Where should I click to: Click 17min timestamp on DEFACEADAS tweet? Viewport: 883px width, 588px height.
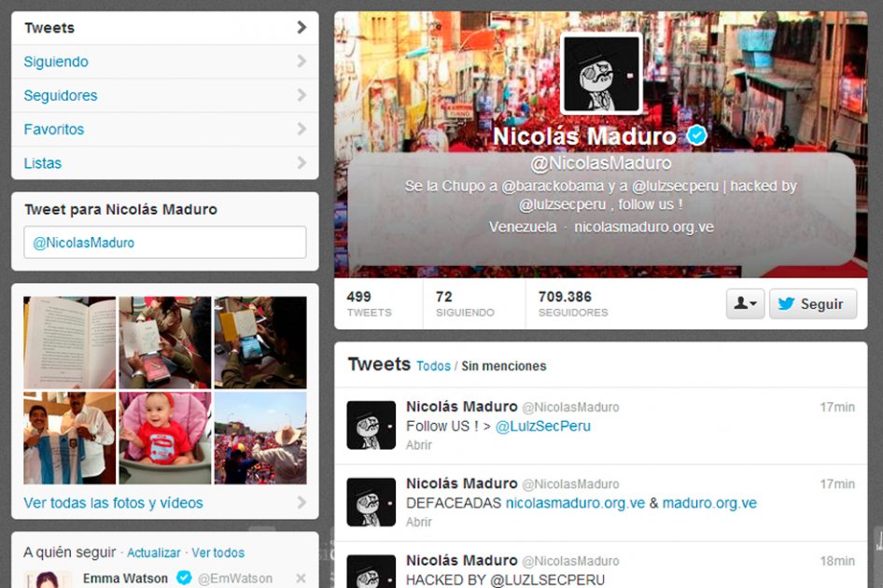point(837,483)
